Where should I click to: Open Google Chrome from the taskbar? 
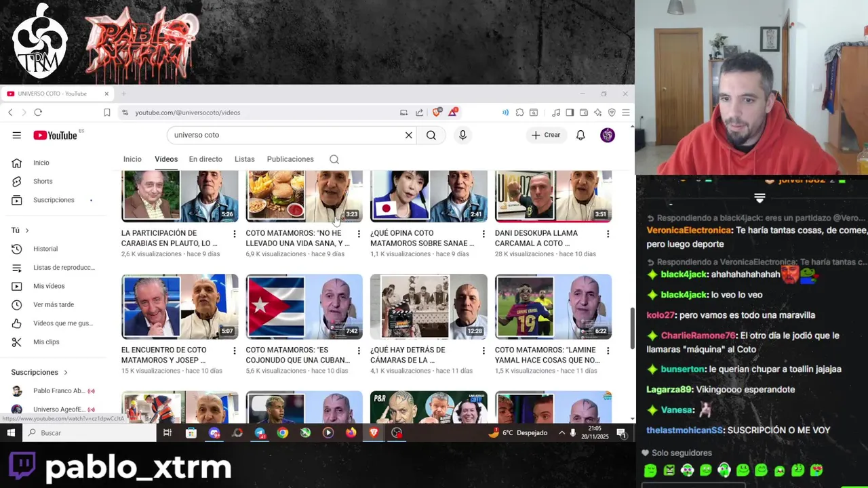click(283, 432)
